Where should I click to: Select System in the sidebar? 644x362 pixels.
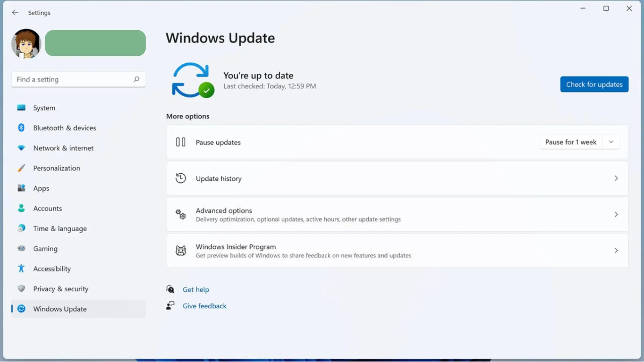pos(44,108)
